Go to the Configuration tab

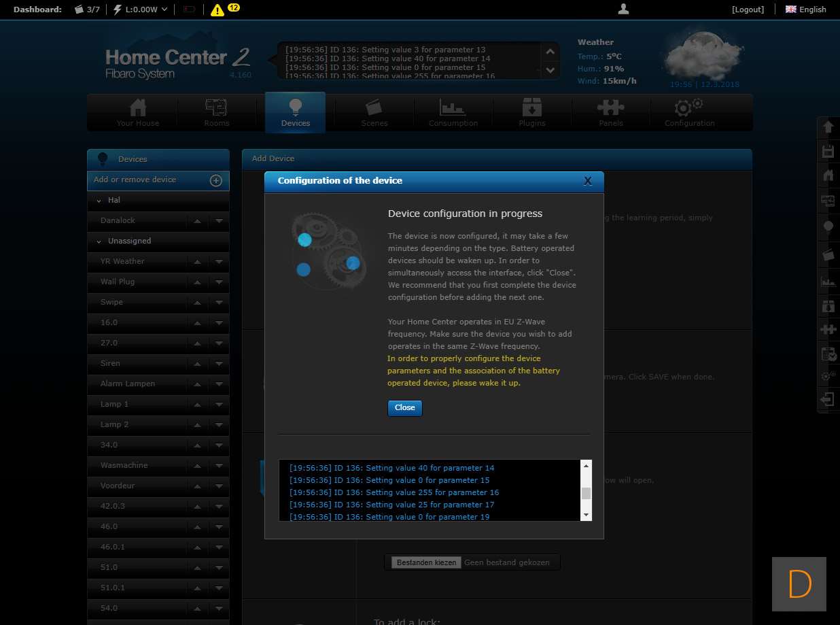click(689, 113)
